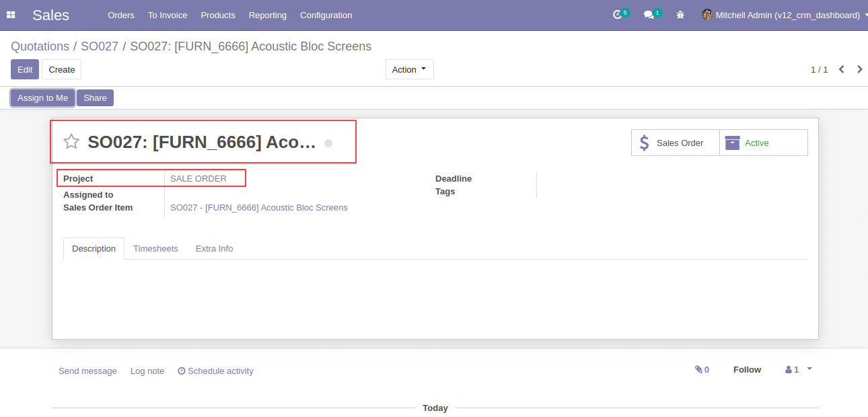Go to SO027 breadcrumb
The height and width of the screenshot is (417, 868).
(100, 46)
